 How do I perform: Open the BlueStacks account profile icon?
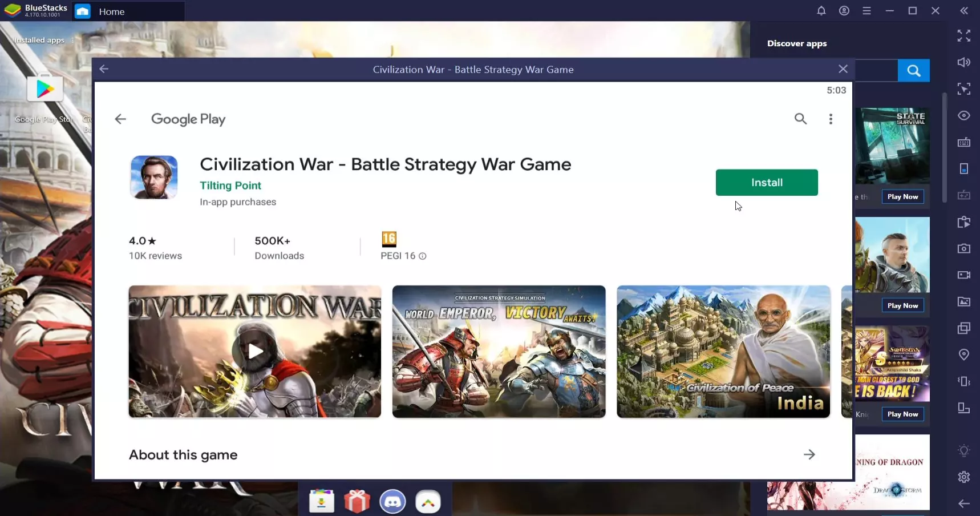point(844,11)
